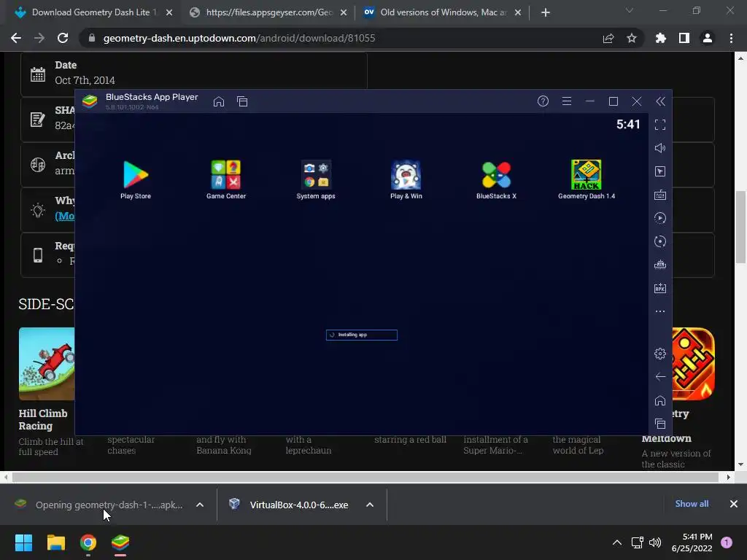This screenshot has width=747, height=560.
Task: Open the Chrome tab search dropdown
Action: 630,10
